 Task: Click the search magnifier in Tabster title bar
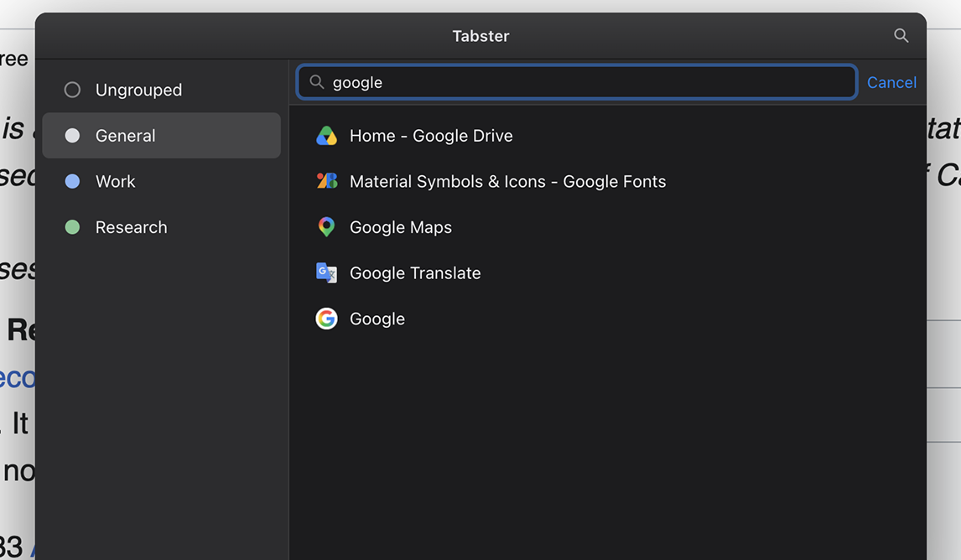(x=901, y=35)
